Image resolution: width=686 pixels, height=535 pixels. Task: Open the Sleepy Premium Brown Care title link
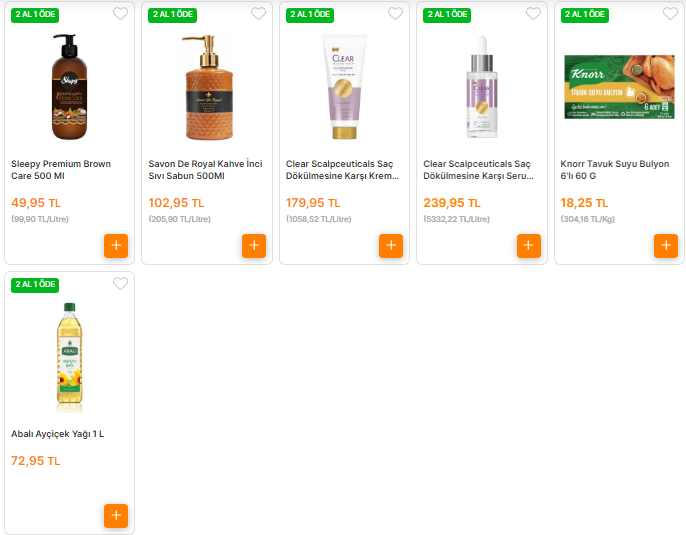point(61,170)
